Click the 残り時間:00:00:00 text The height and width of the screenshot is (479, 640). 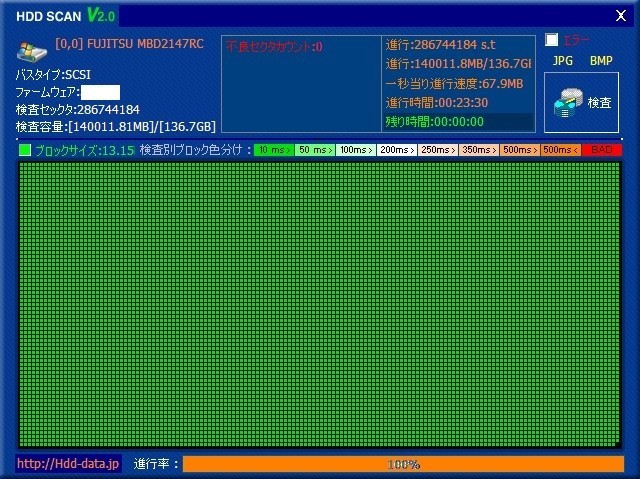pyautogui.click(x=435, y=122)
